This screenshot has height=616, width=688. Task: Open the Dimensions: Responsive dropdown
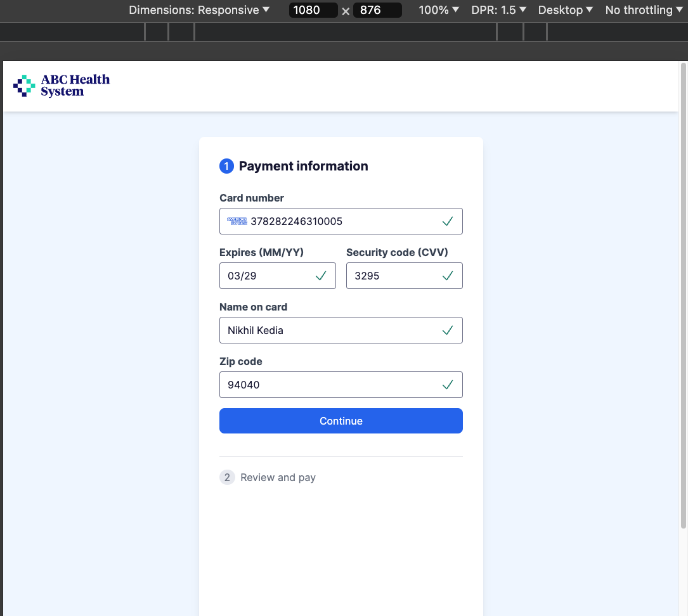198,10
